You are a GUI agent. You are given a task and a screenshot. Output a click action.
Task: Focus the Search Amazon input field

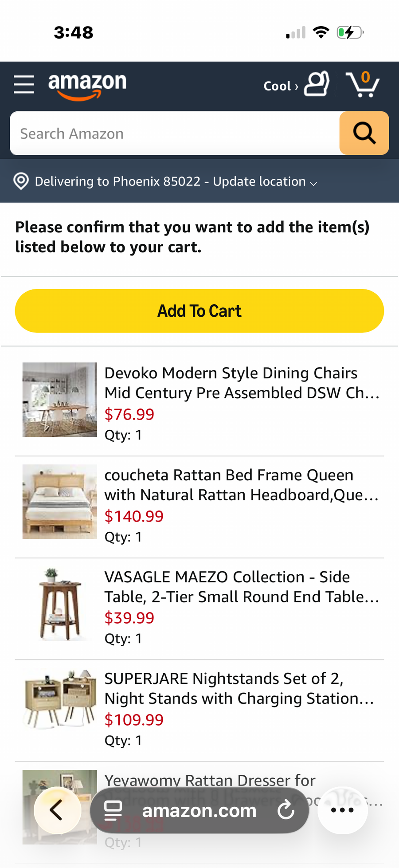(x=175, y=134)
